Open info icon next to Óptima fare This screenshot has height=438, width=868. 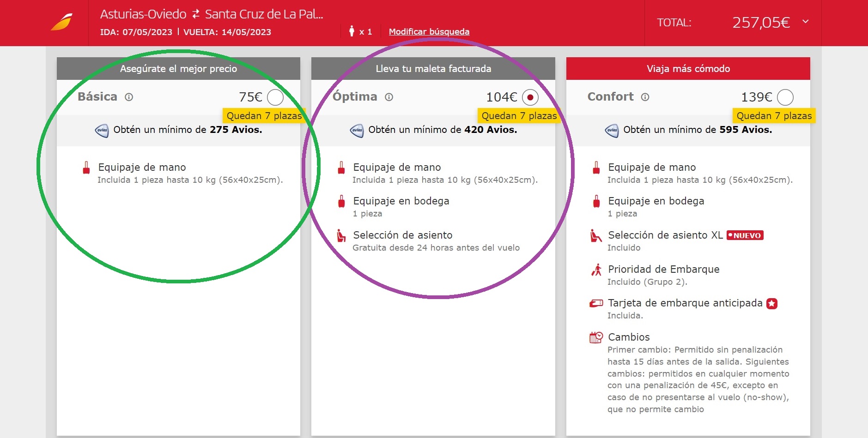[x=389, y=97]
